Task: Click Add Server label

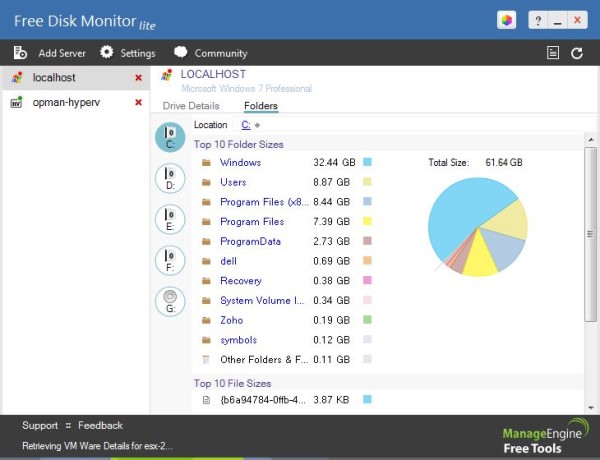Action: (x=62, y=53)
